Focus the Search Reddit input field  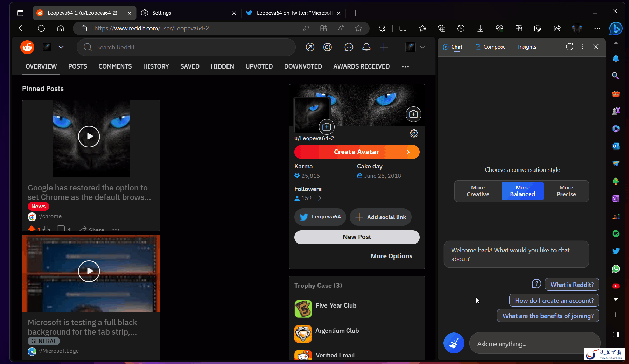tap(186, 47)
